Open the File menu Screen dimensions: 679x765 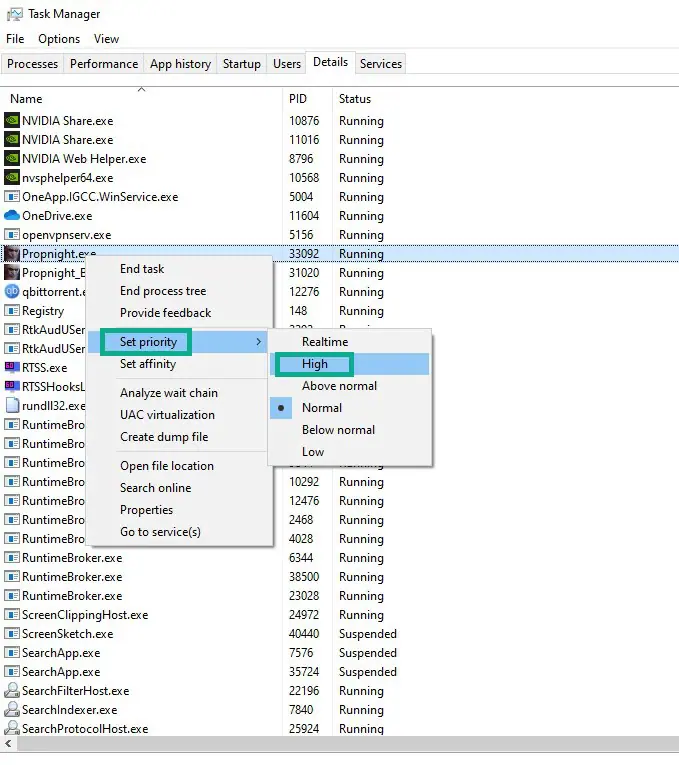click(x=15, y=39)
